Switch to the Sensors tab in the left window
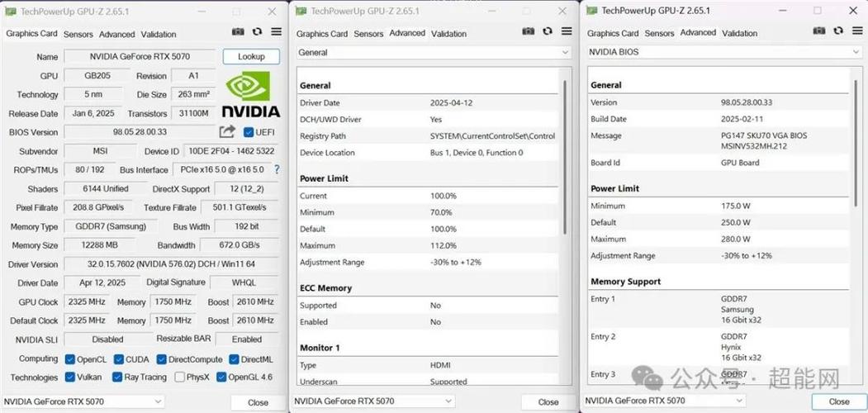 click(x=78, y=34)
